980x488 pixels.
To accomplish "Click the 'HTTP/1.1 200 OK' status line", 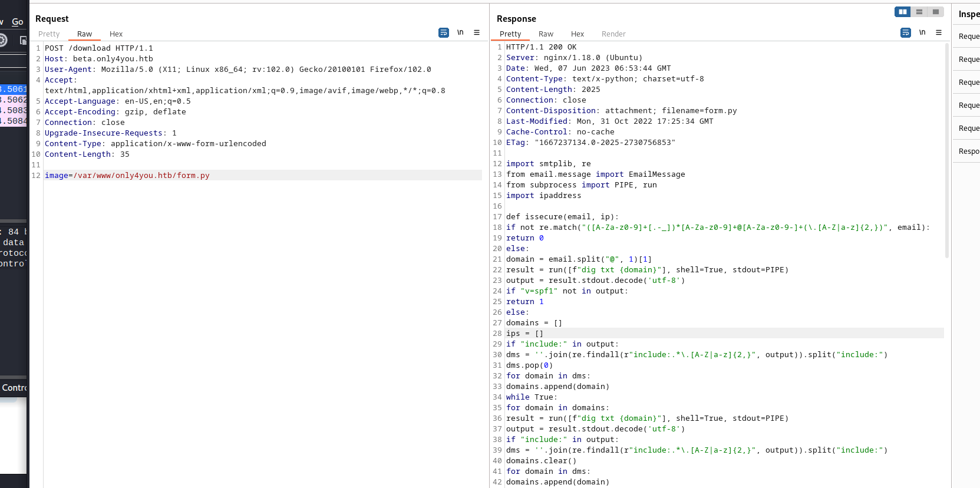I will click(x=541, y=47).
